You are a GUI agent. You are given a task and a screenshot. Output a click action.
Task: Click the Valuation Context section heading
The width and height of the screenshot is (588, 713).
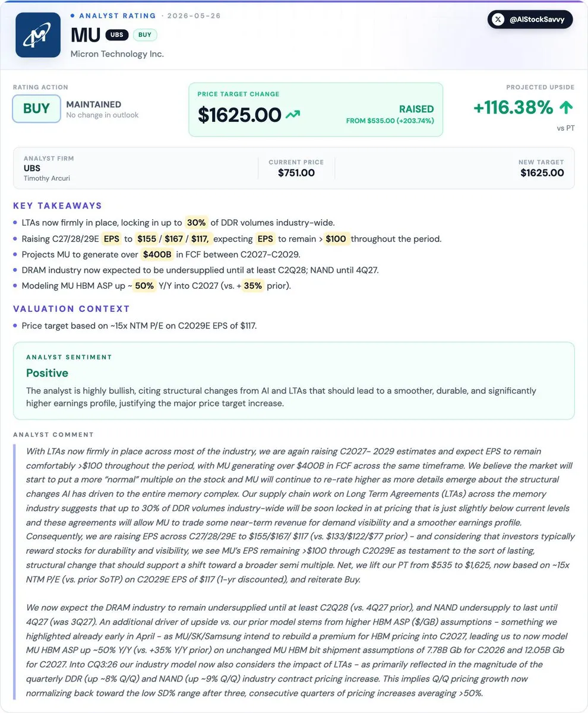coord(71,308)
